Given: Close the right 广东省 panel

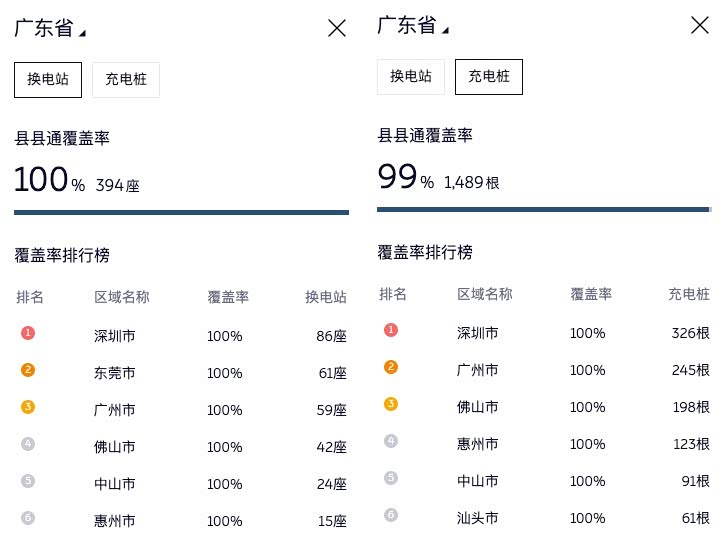Looking at the screenshot, I should click(700, 25).
